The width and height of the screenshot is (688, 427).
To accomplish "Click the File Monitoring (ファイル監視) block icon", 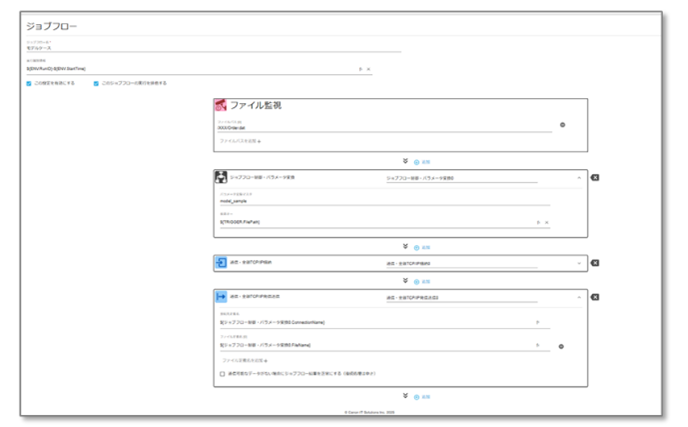I will [x=221, y=105].
